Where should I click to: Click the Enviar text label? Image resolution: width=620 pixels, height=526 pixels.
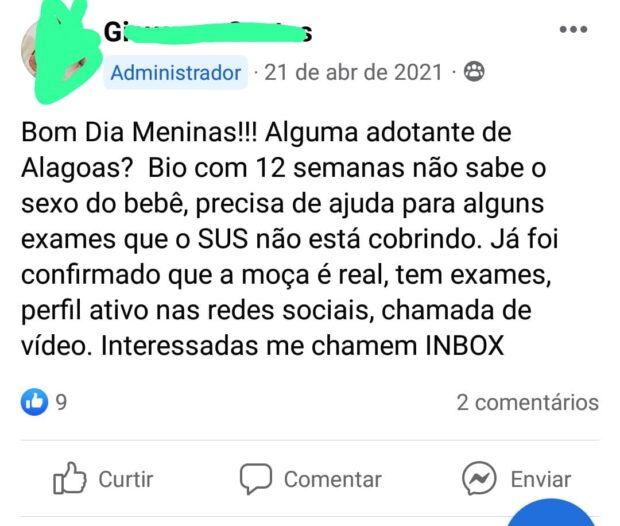(x=541, y=479)
